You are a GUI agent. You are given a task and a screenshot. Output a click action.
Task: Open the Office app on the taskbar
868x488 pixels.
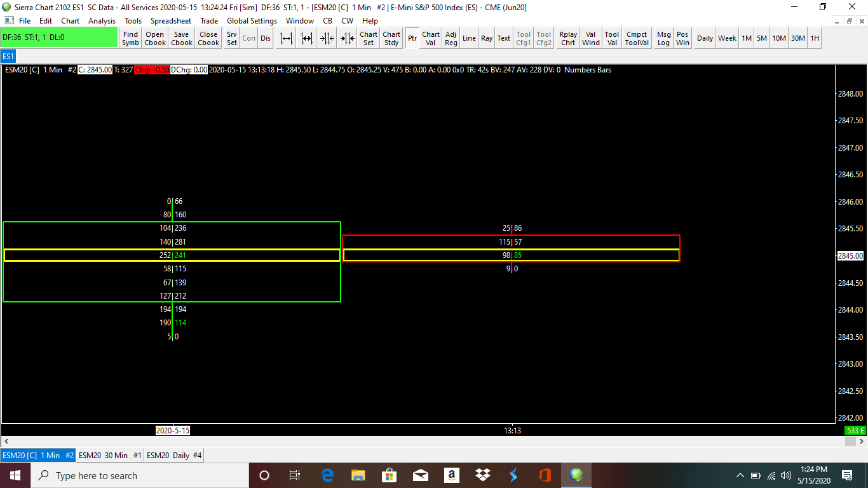[545, 475]
